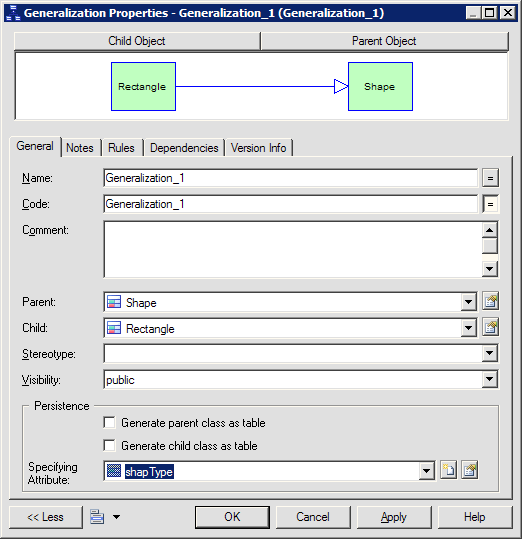Click inside the Comment text area
This screenshot has width=522, height=539.
point(293,250)
